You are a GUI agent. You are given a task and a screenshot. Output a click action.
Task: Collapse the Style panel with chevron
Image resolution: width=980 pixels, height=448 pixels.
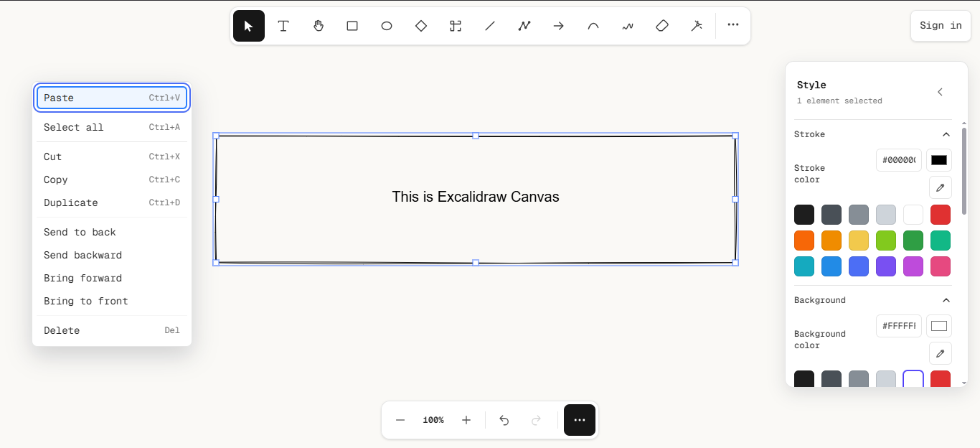[940, 92]
